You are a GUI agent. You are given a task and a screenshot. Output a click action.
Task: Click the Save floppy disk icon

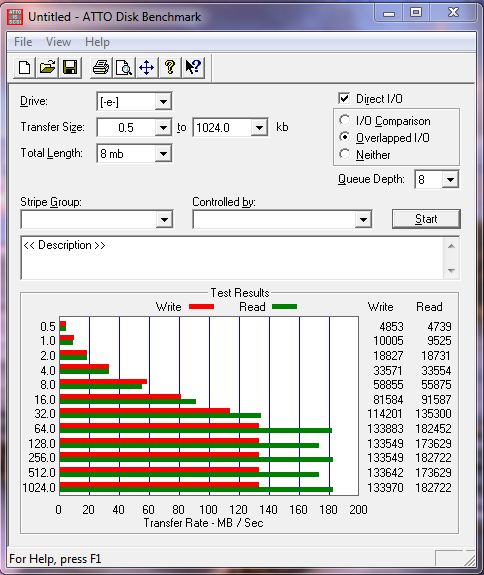click(70, 67)
